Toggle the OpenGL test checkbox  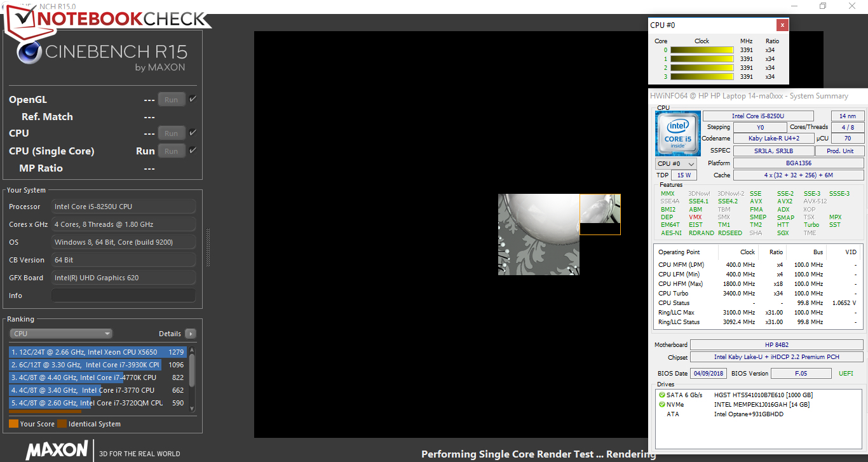193,99
